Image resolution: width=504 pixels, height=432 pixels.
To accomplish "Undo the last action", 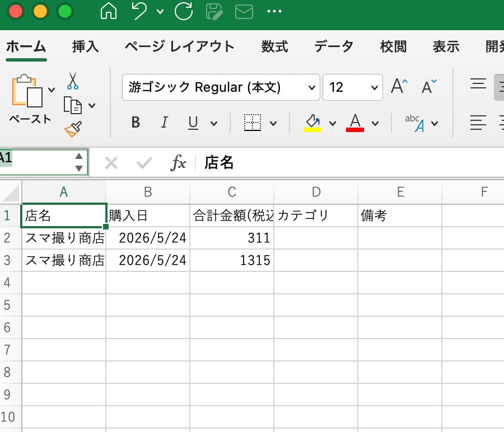I will (x=139, y=11).
